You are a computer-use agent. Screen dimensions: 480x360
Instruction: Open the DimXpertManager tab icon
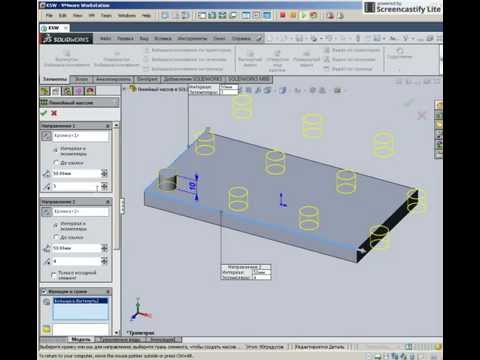79,91
